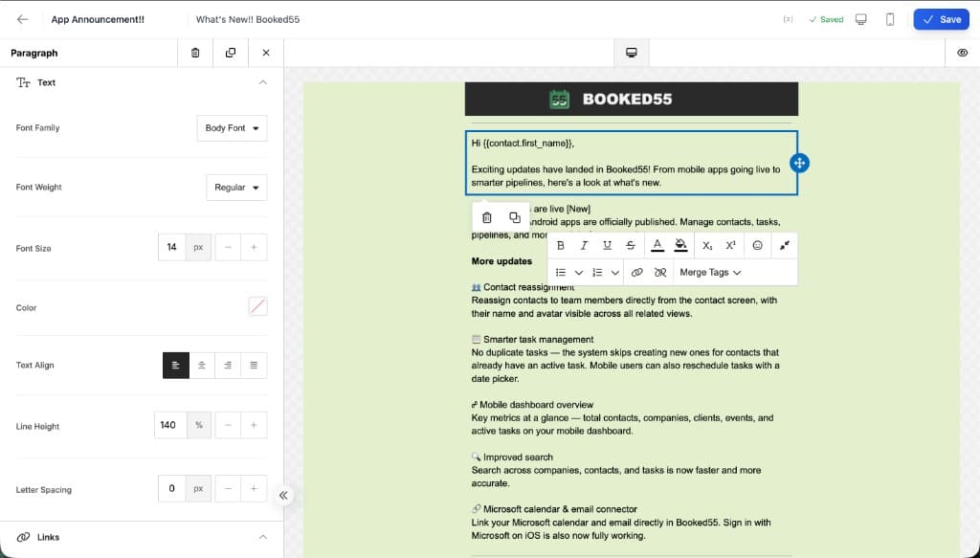Open the Font Weight Regular dropdown
This screenshot has width=980, height=558.
coord(237,188)
